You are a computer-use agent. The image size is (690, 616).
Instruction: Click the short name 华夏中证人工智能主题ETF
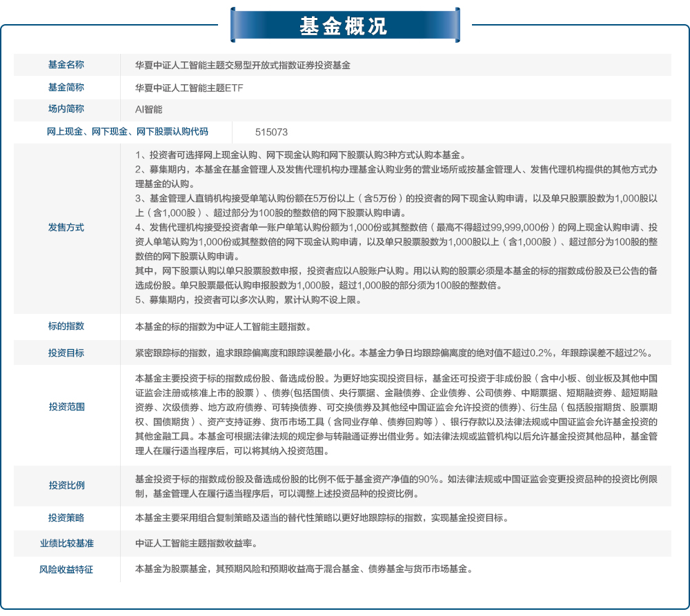point(189,88)
